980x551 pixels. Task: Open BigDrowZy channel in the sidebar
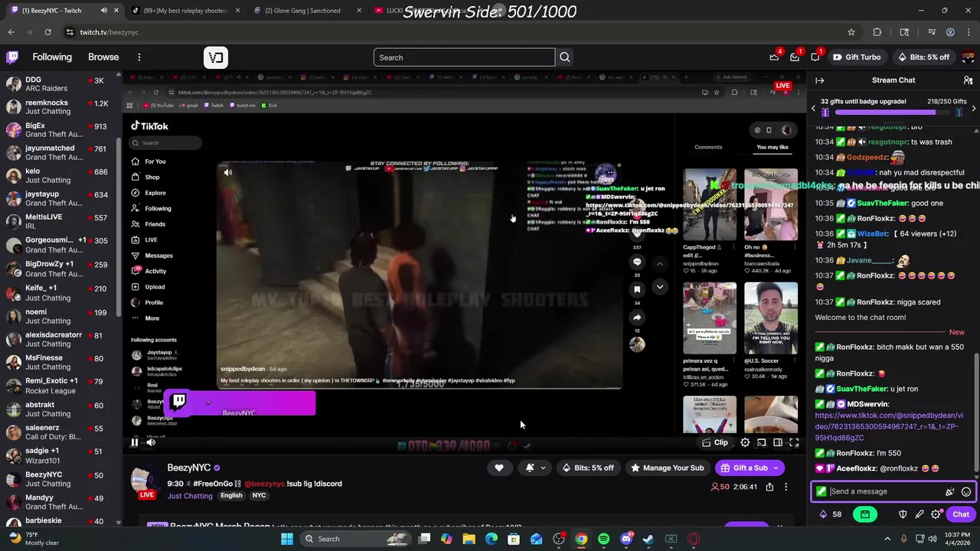click(x=60, y=269)
